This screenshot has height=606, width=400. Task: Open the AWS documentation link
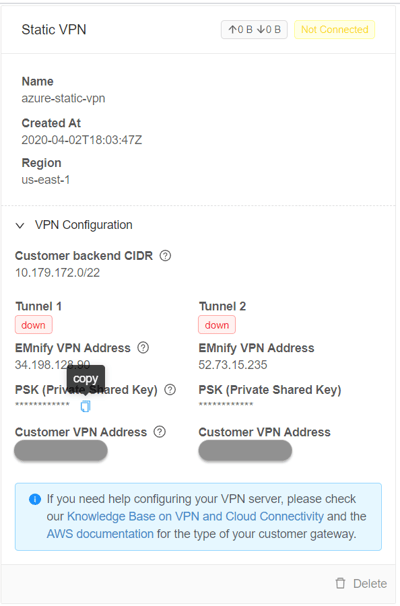[x=100, y=534]
